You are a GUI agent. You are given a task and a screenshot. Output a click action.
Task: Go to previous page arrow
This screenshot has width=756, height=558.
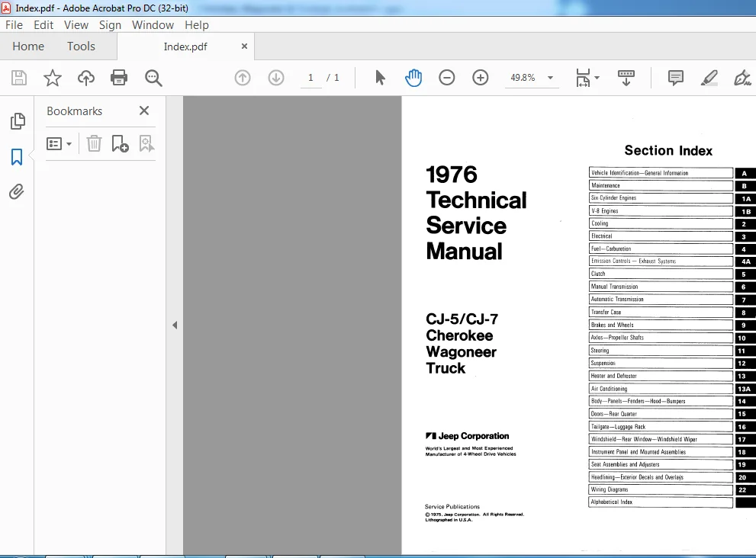[243, 78]
